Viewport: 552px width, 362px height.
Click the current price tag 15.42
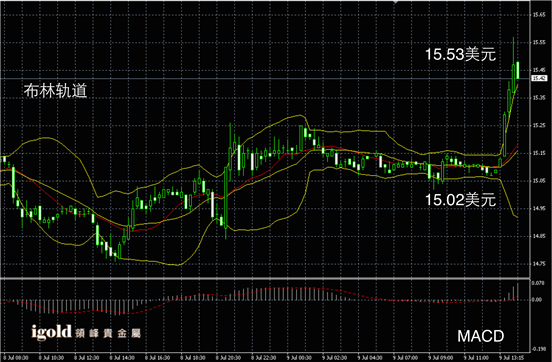(x=539, y=78)
